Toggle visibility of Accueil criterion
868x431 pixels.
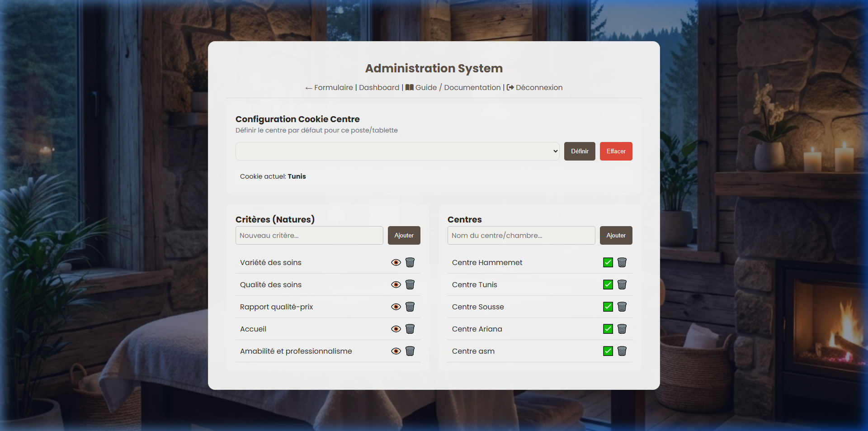pyautogui.click(x=396, y=329)
